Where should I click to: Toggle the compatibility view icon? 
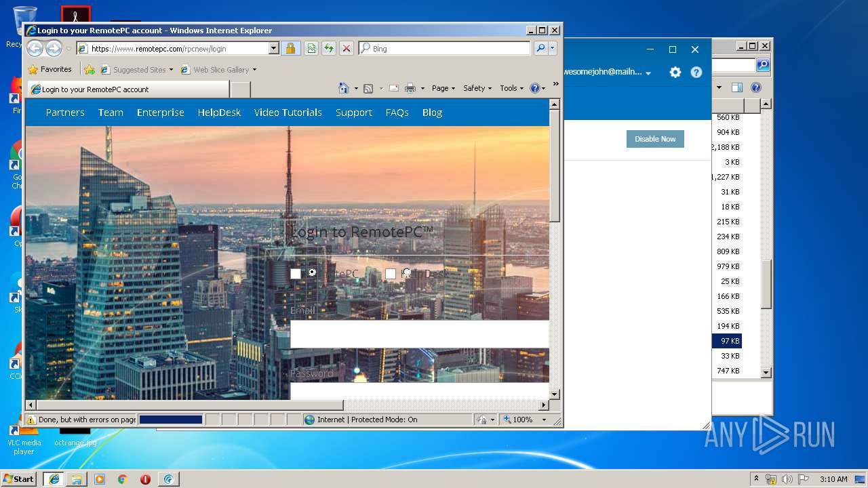click(x=311, y=48)
